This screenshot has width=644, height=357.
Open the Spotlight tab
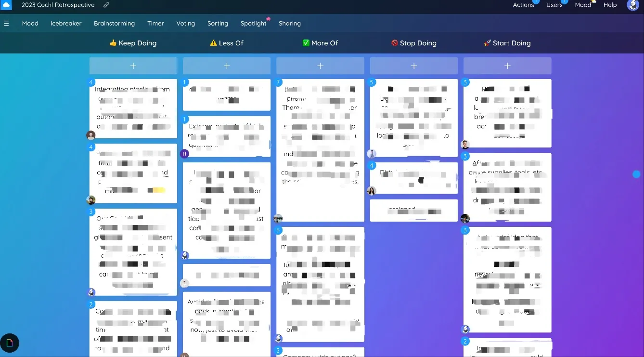(253, 23)
